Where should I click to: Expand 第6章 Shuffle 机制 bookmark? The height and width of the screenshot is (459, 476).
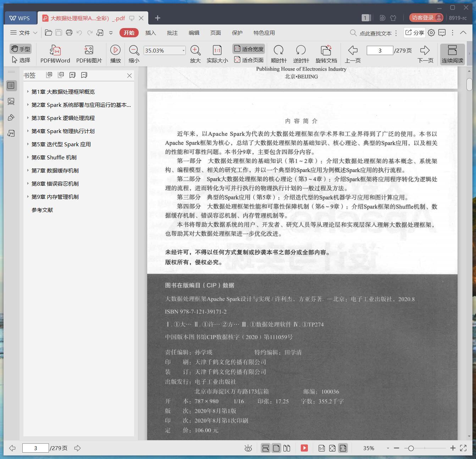28,157
